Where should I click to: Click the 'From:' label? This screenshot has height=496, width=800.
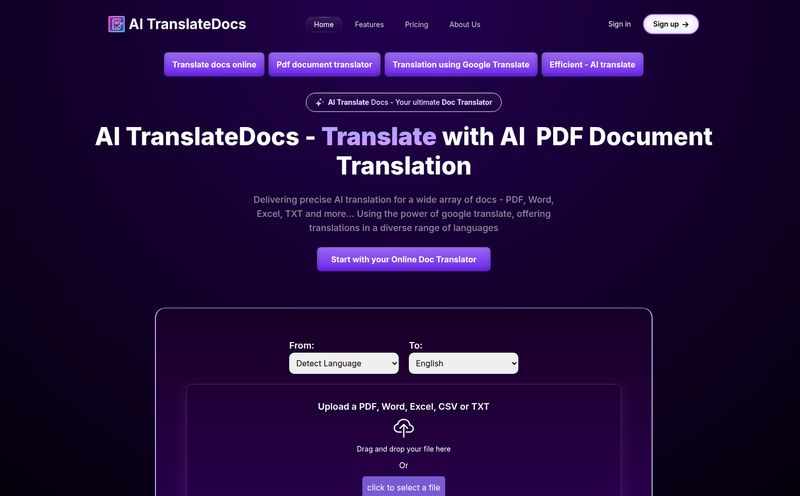click(302, 345)
